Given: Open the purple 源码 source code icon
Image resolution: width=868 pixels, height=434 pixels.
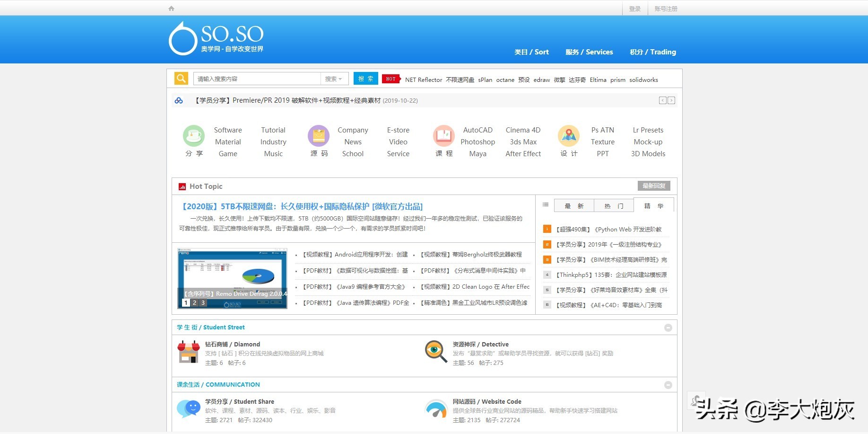Looking at the screenshot, I should [x=319, y=136].
